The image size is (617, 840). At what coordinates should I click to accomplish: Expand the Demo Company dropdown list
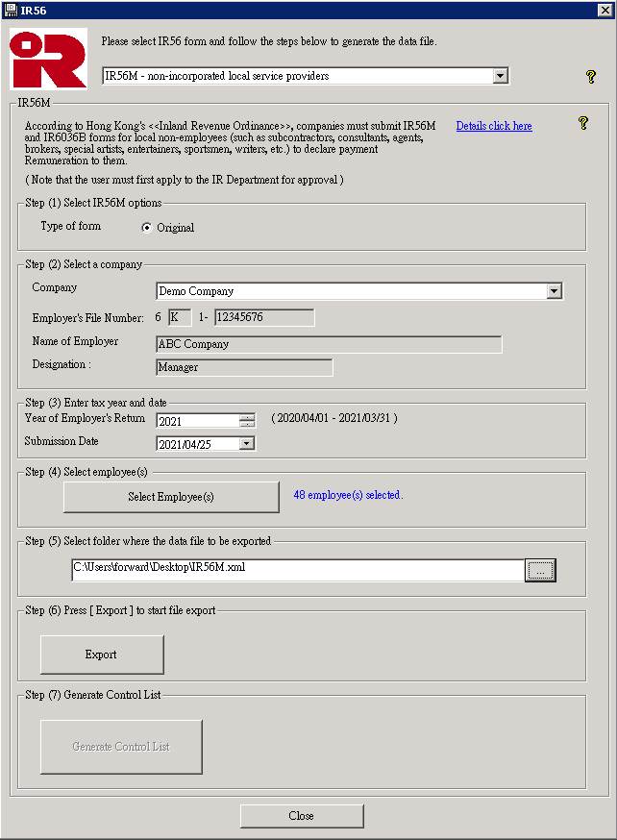pos(554,291)
